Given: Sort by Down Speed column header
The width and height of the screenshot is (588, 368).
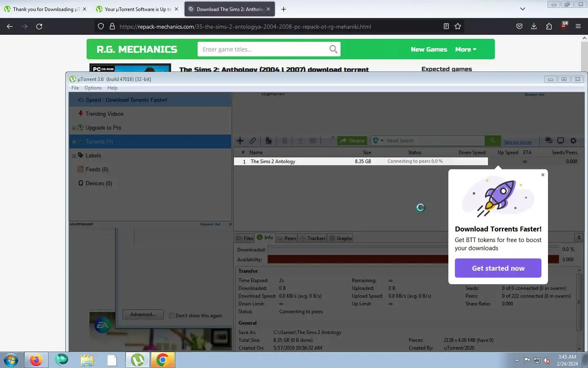Looking at the screenshot, I should click(x=472, y=153).
